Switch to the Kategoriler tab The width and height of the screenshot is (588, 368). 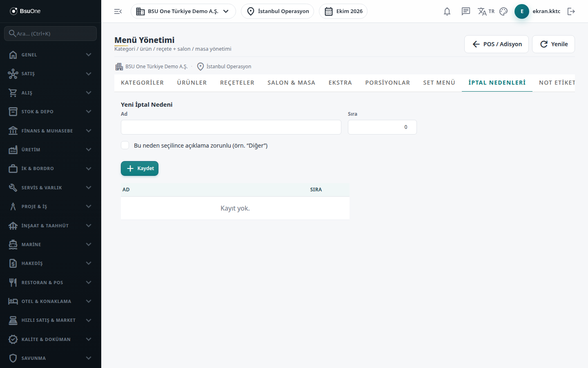coord(142,83)
